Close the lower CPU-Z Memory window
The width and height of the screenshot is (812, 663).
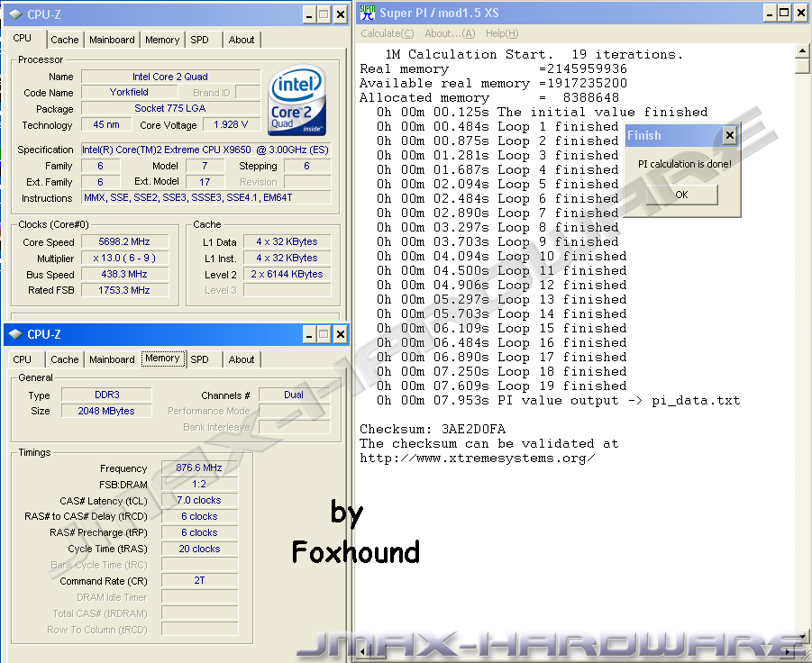click(341, 335)
